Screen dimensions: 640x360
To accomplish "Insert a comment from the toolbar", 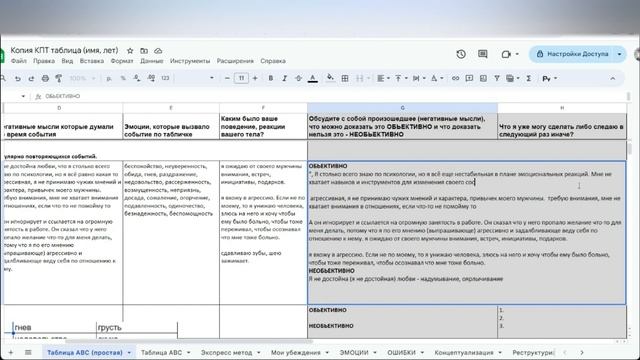I will pyautogui.click(x=469, y=78).
